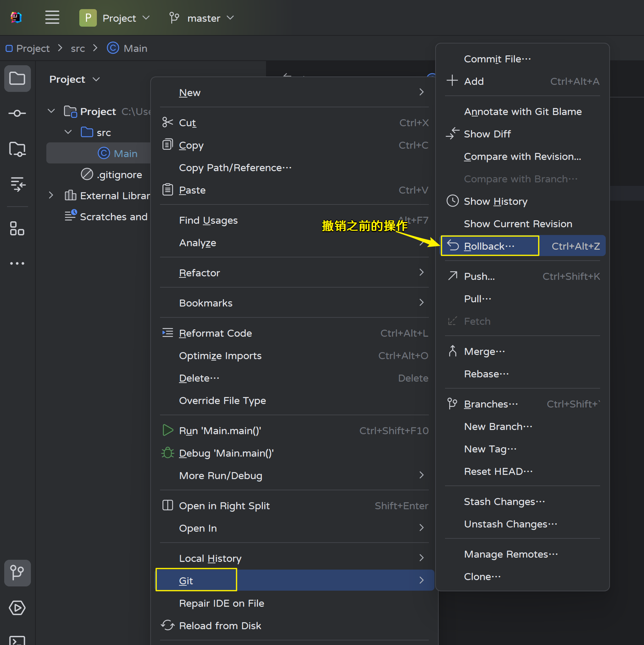Click the src breadcrumb link
The width and height of the screenshot is (644, 645).
point(78,48)
